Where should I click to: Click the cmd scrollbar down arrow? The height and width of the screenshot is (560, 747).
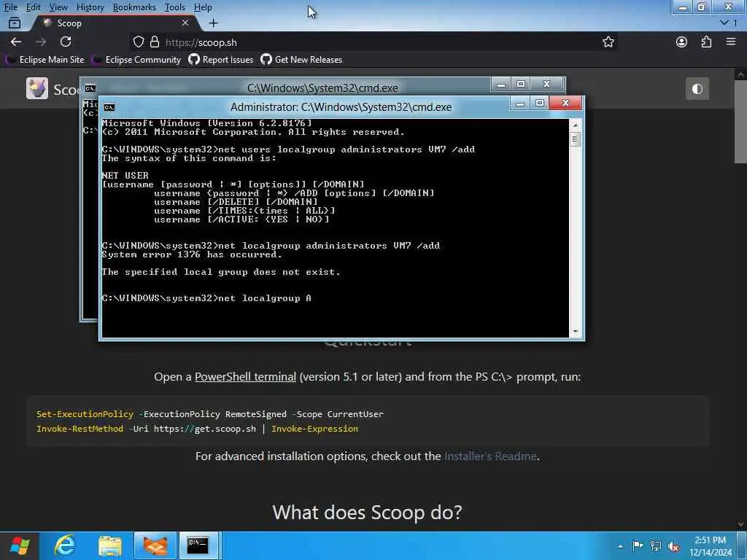[x=575, y=331]
